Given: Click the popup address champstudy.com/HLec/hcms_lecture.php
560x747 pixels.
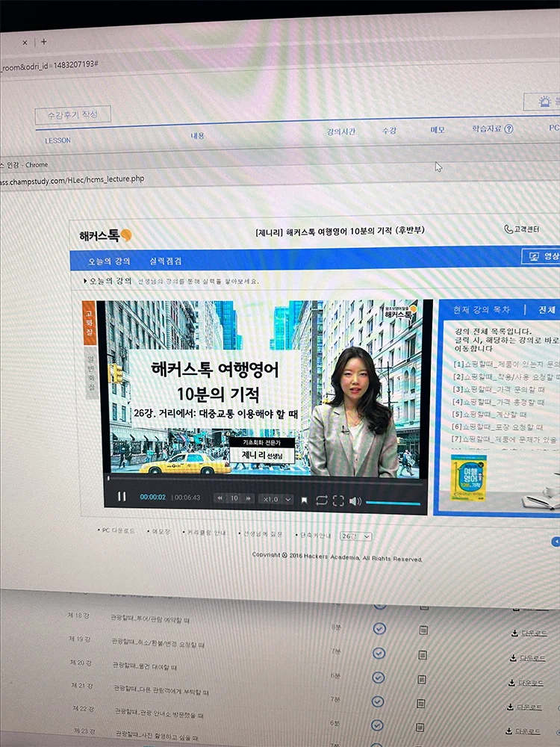Looking at the screenshot, I should [x=72, y=179].
